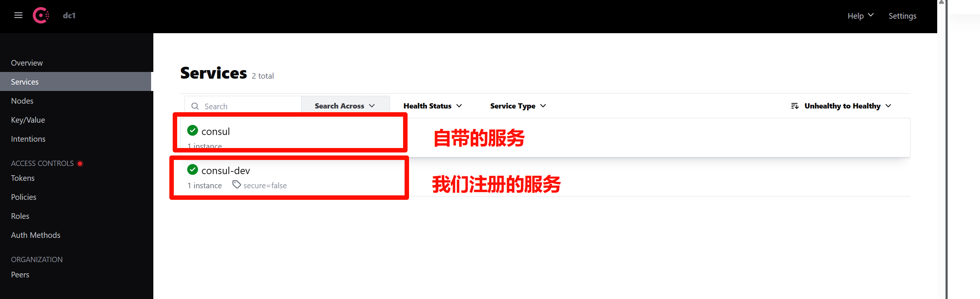980x299 pixels.
Task: Open the Help menu
Action: (860, 16)
